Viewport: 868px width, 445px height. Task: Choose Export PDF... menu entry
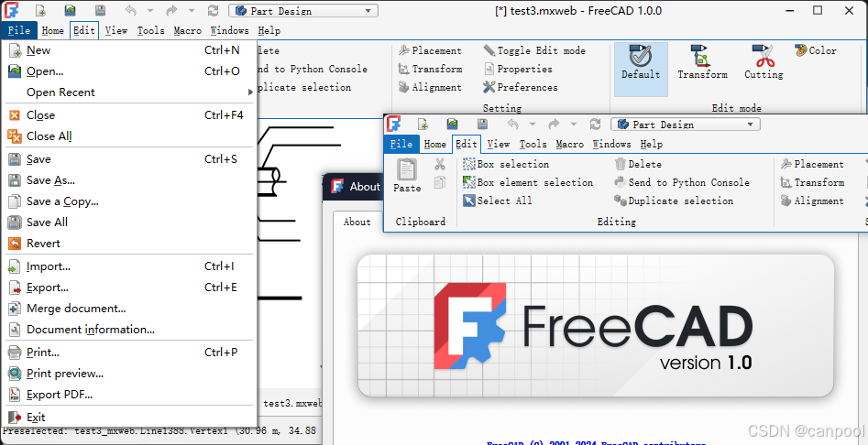click(x=129, y=394)
